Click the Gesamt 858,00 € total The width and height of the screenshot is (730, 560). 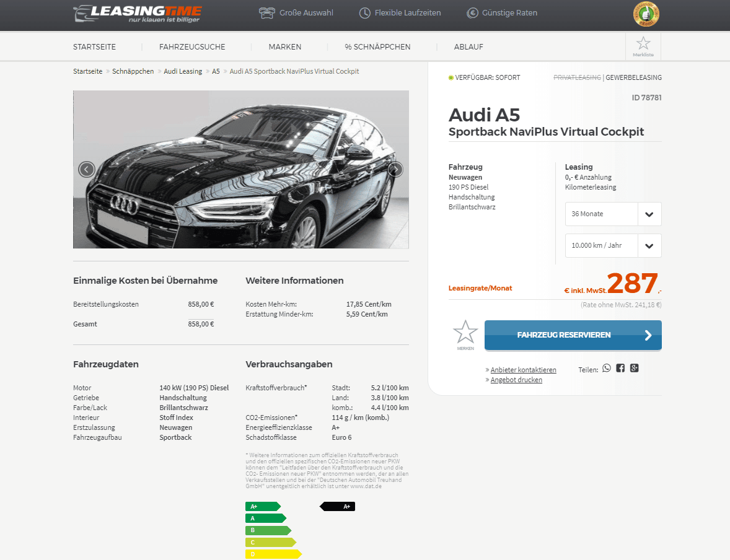click(201, 324)
